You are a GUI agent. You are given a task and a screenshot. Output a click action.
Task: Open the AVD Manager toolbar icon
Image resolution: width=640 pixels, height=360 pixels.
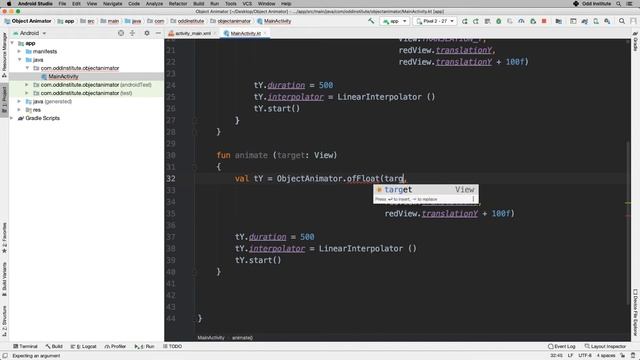(x=596, y=21)
